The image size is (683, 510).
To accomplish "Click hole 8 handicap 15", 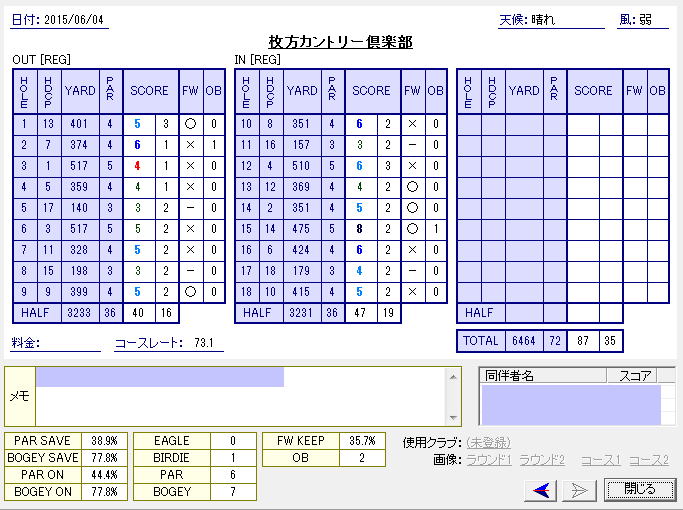I will click(48, 271).
